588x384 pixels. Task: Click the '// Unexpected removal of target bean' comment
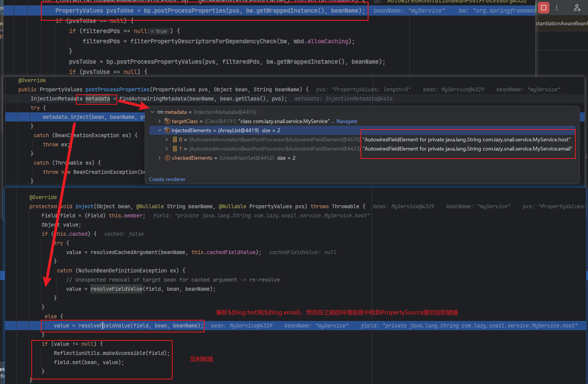click(x=173, y=280)
